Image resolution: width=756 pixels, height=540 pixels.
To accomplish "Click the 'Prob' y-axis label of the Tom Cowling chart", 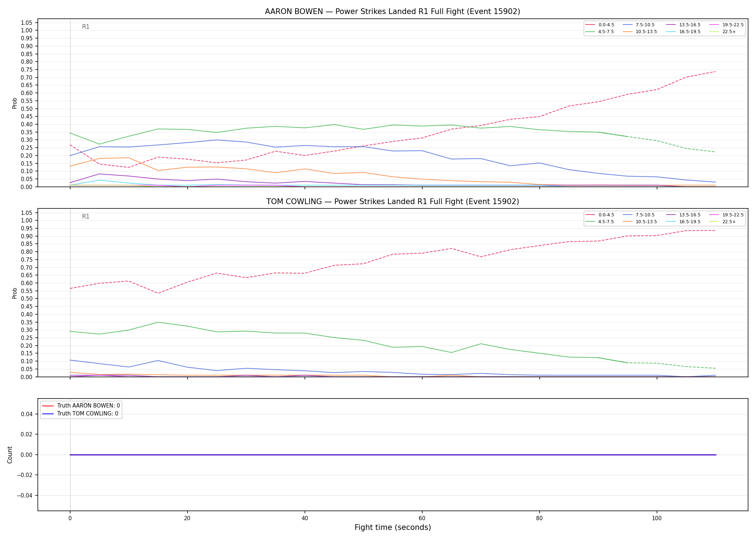I will coord(15,293).
